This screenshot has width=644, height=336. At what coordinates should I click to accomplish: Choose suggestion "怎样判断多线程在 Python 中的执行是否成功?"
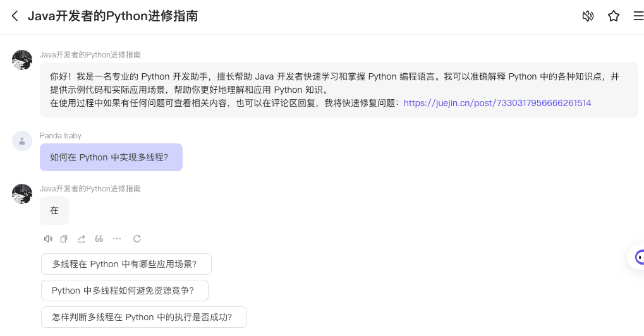pos(143,317)
